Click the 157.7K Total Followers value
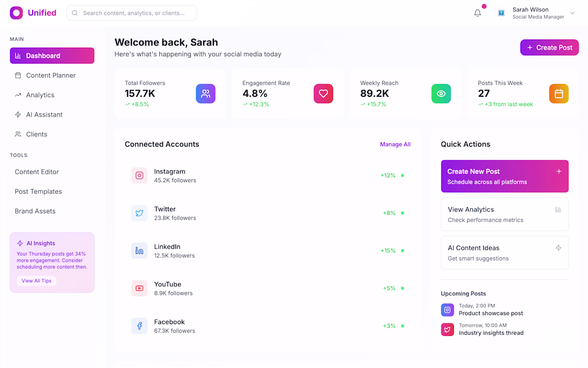Viewport: 588px width, 368px height. [x=140, y=94]
